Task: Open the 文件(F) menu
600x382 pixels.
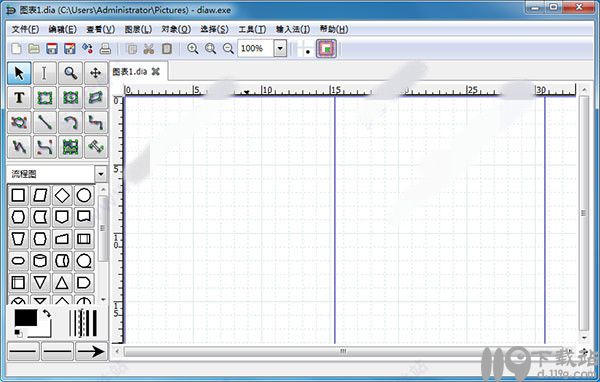Action: pyautogui.click(x=25, y=29)
